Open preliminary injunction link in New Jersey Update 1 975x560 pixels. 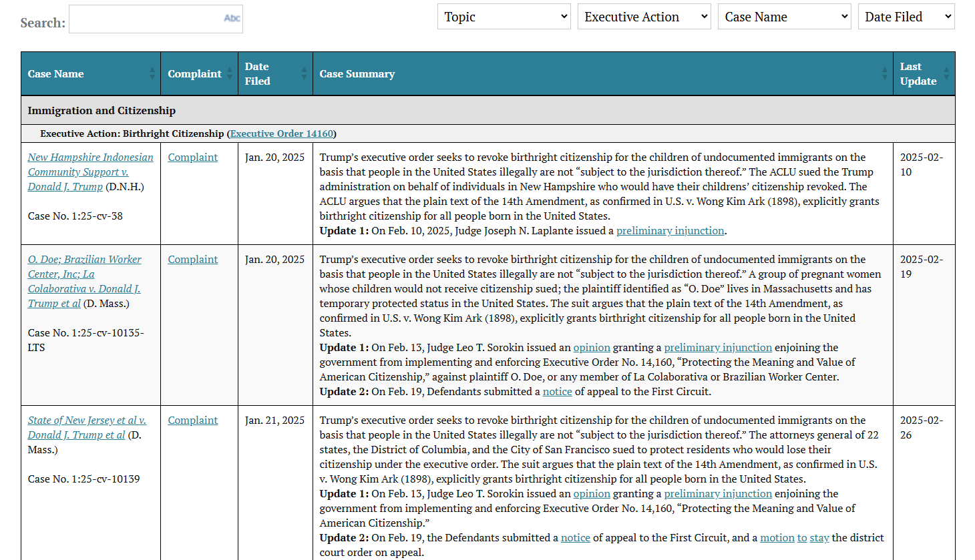coord(718,494)
